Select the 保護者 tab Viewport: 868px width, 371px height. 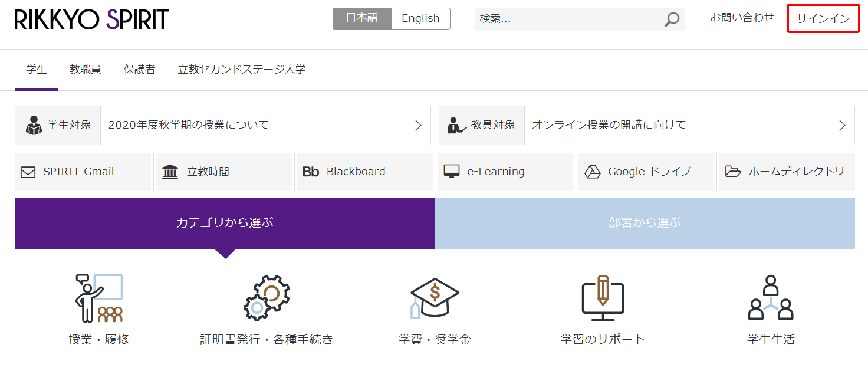[x=139, y=70]
